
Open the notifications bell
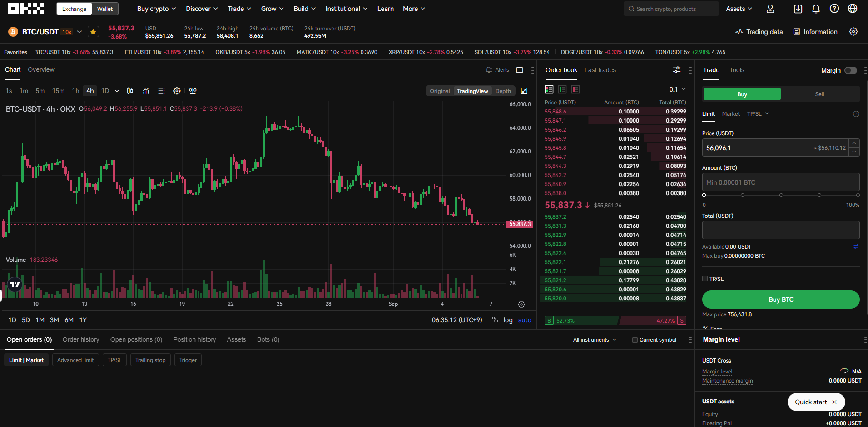click(816, 9)
